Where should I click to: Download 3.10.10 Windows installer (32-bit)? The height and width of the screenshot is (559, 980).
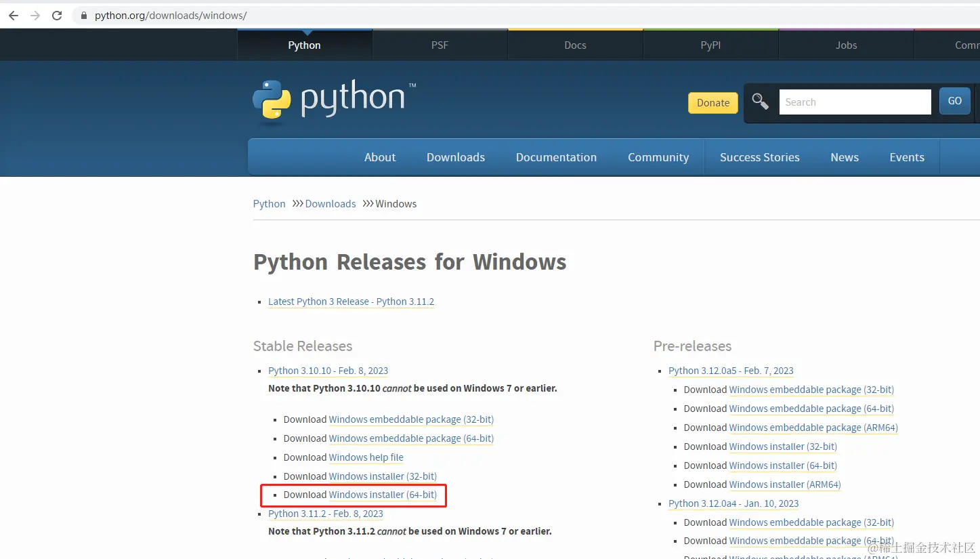click(383, 477)
